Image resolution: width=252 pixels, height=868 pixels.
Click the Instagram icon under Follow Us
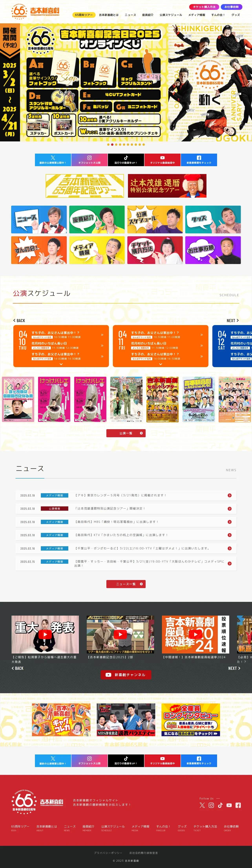(x=211, y=805)
